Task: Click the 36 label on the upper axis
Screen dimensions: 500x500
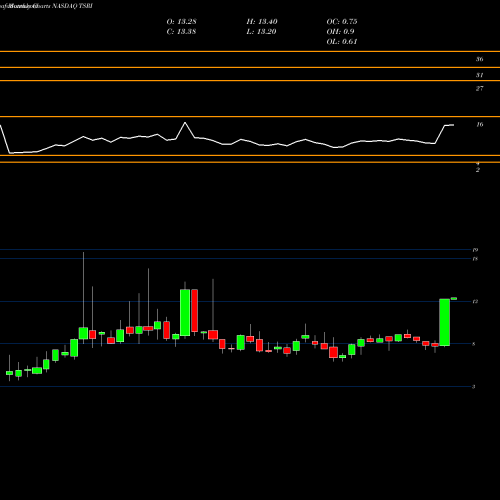Action: coord(479,59)
